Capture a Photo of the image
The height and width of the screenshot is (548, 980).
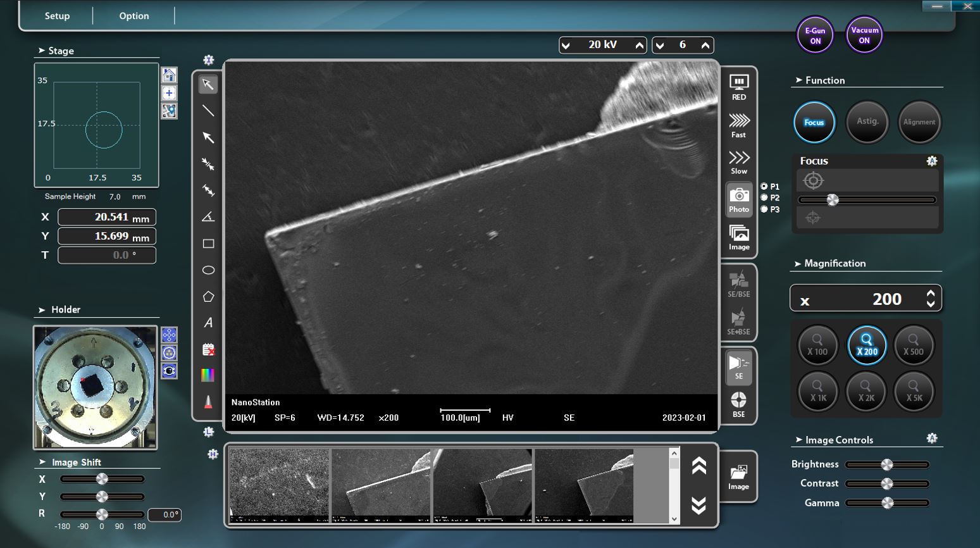click(x=738, y=199)
